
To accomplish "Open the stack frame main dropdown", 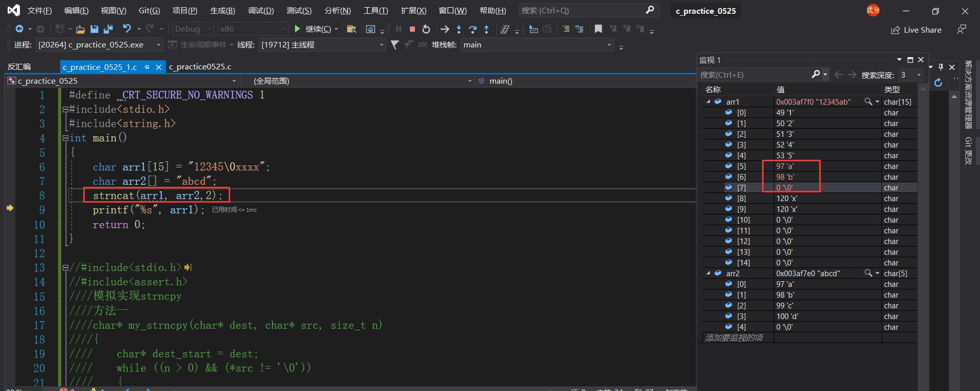I will 537,45.
